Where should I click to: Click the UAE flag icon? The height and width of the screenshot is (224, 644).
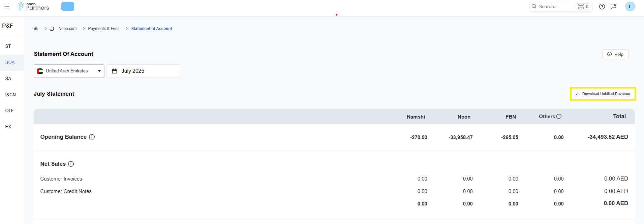pyautogui.click(x=40, y=71)
